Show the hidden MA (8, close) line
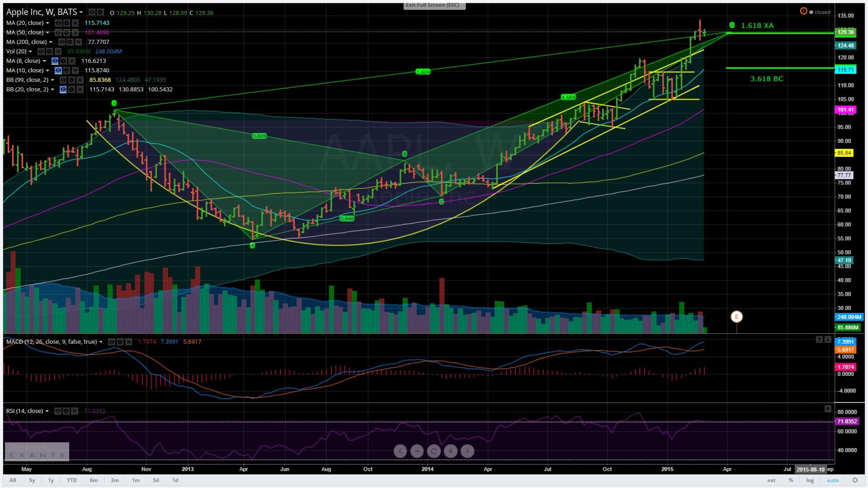Screen dimensions: 868x488 pos(55,61)
